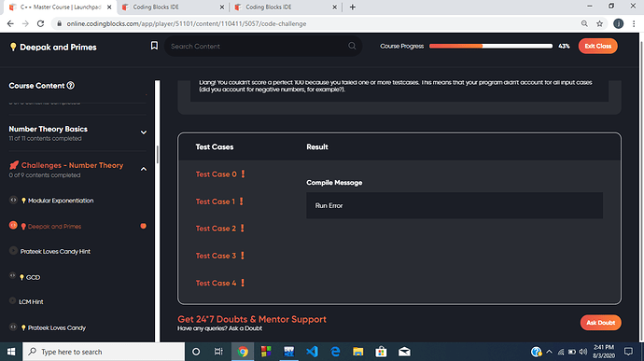Screen dimensions: 644x361
Task: Select Test Case 0 result
Action: pyautogui.click(x=220, y=174)
